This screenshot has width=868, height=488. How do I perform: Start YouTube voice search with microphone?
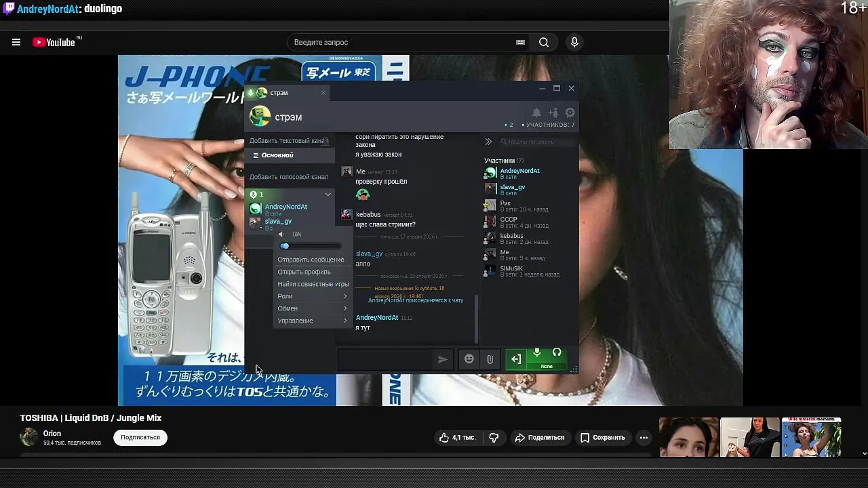pyautogui.click(x=574, y=42)
